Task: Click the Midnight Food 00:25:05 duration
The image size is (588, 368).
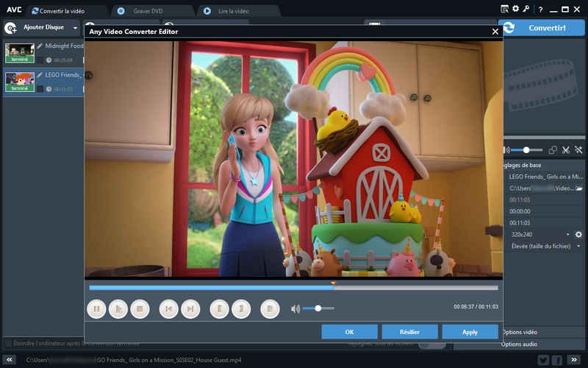Action: click(63, 60)
